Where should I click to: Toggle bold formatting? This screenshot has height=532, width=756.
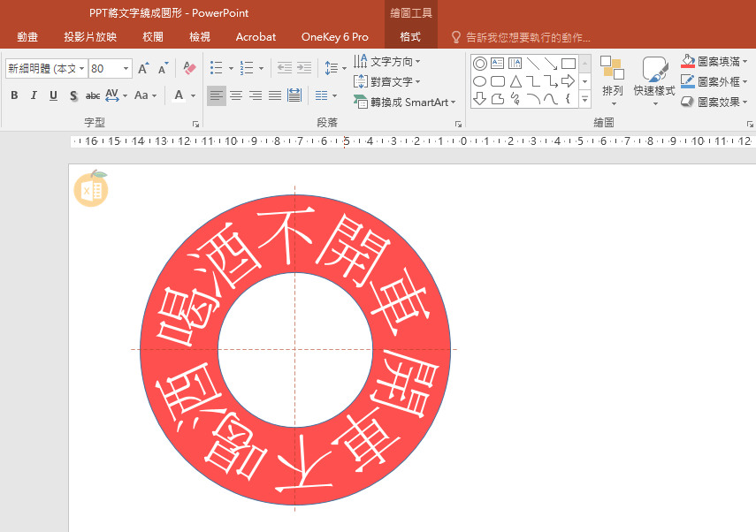pos(14,95)
